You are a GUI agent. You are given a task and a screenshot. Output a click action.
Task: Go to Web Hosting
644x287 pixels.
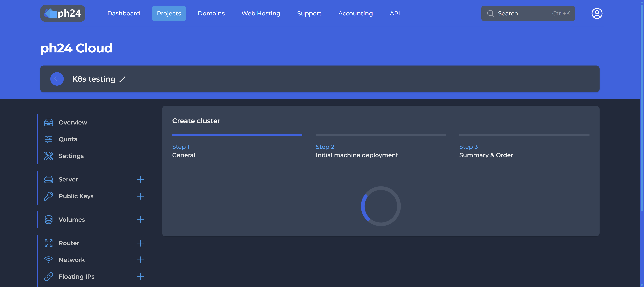click(x=261, y=13)
